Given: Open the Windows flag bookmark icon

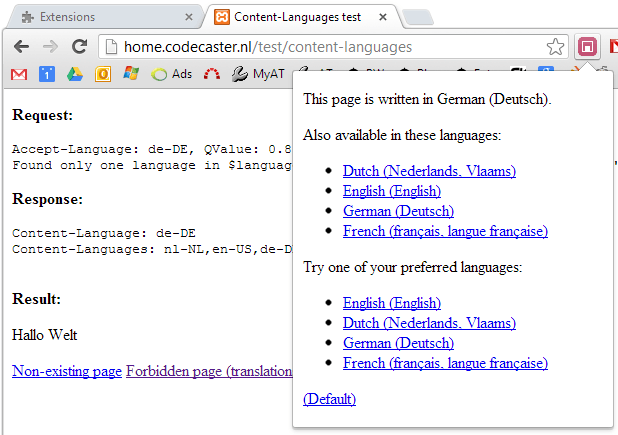Looking at the screenshot, I should pyautogui.click(x=131, y=74).
